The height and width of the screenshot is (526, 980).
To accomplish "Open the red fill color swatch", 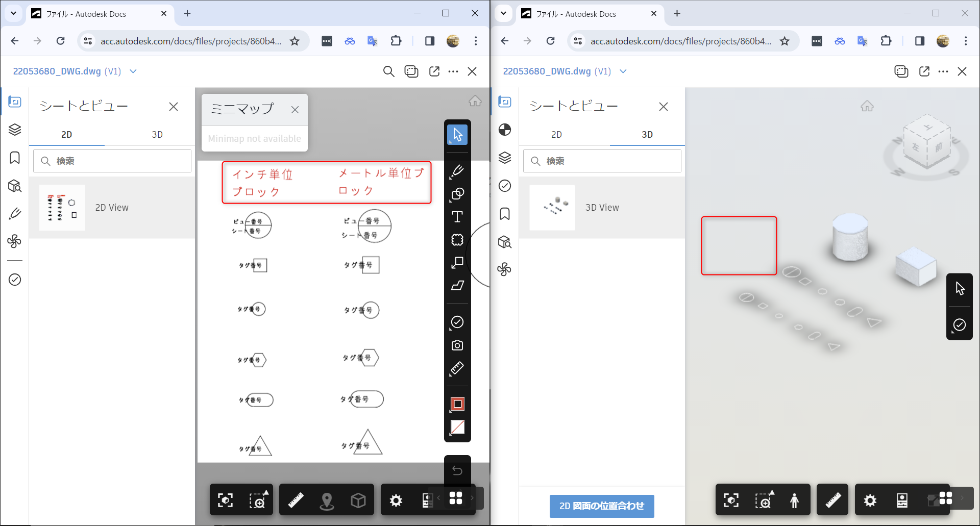I will [x=457, y=405].
